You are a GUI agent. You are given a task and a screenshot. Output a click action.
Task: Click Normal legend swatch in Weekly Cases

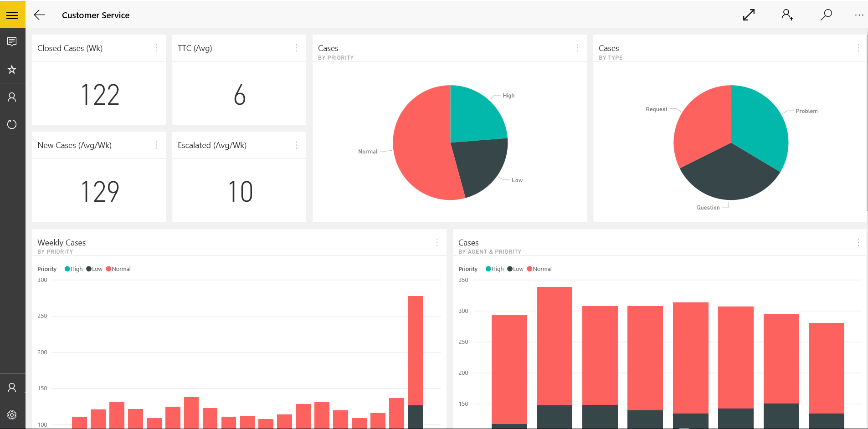click(108, 269)
